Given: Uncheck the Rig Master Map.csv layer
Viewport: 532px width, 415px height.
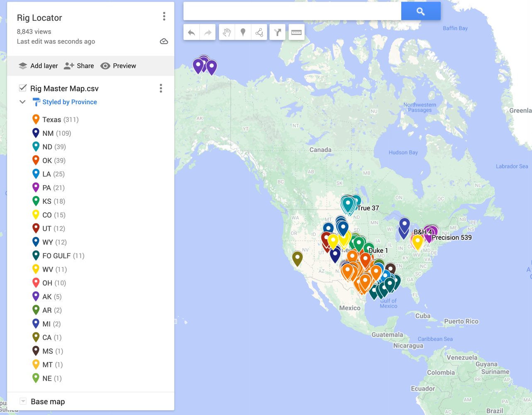Looking at the screenshot, I should pos(22,88).
